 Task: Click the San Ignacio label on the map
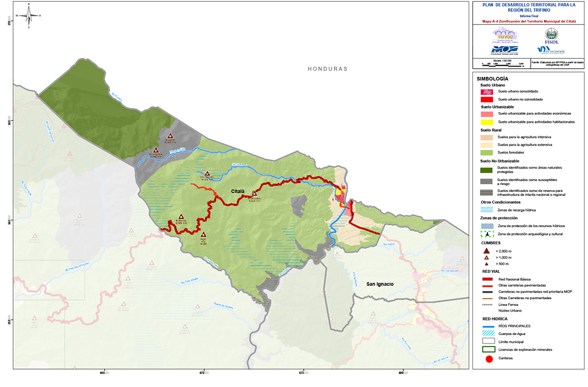[x=380, y=284]
